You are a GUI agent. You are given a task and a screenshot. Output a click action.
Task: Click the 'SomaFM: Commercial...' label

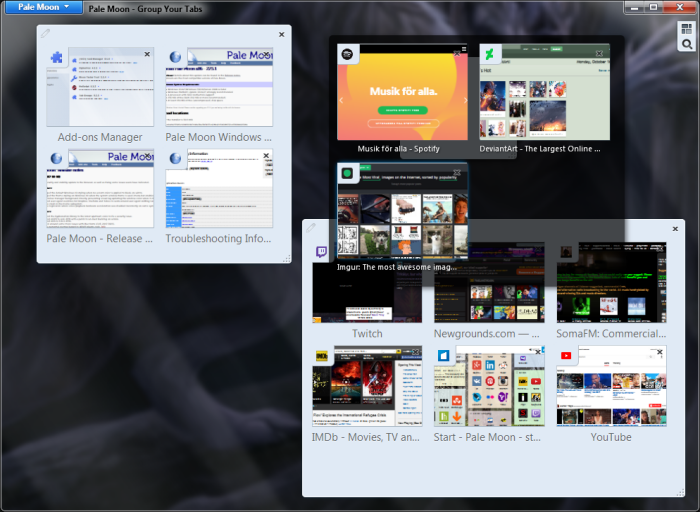(611, 333)
